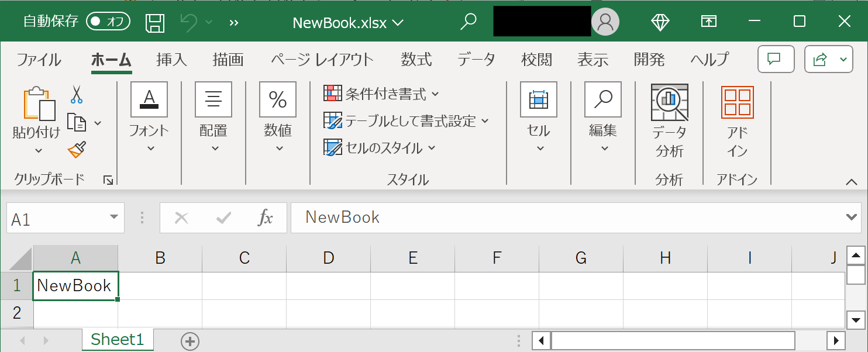
Task: Click the Share button icon
Action: [x=821, y=59]
